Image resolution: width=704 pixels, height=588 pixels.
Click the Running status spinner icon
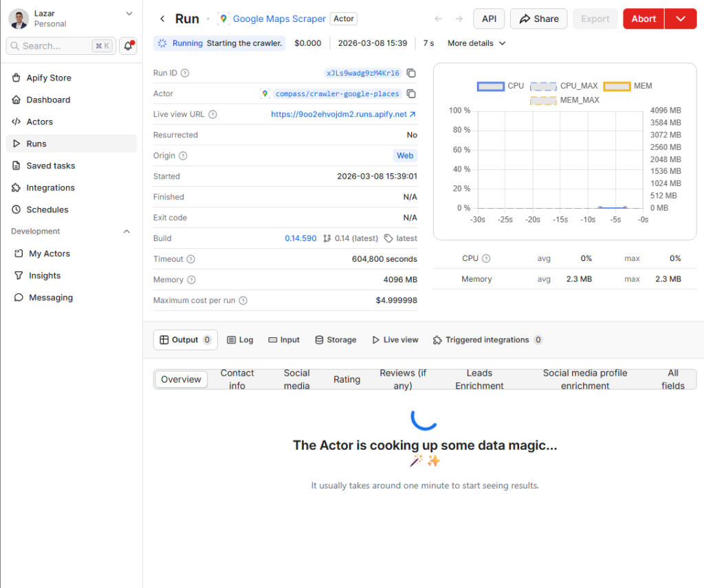pos(162,43)
